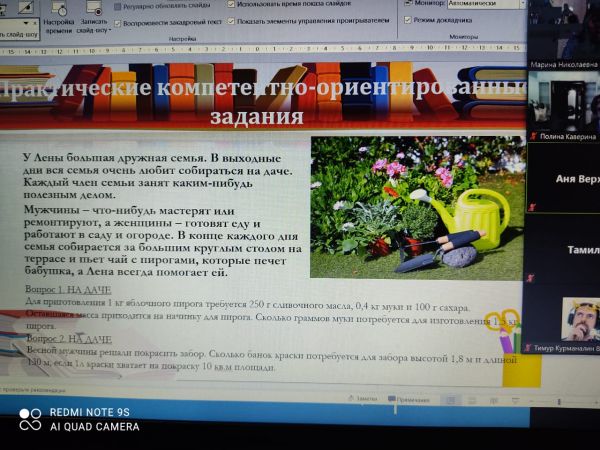The image size is (600, 450).
Task: Toggle Регулярно обновлять слайды checkbox
Action: pos(118,5)
